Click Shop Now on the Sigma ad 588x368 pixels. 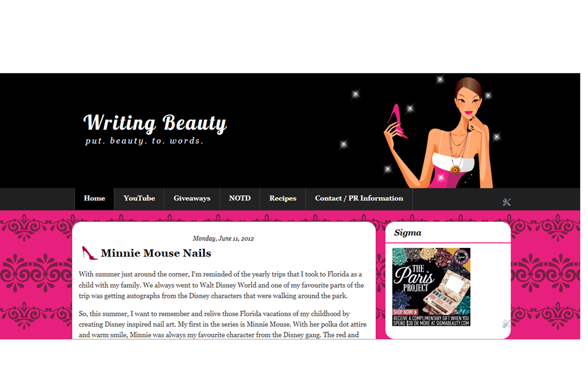coord(405,312)
